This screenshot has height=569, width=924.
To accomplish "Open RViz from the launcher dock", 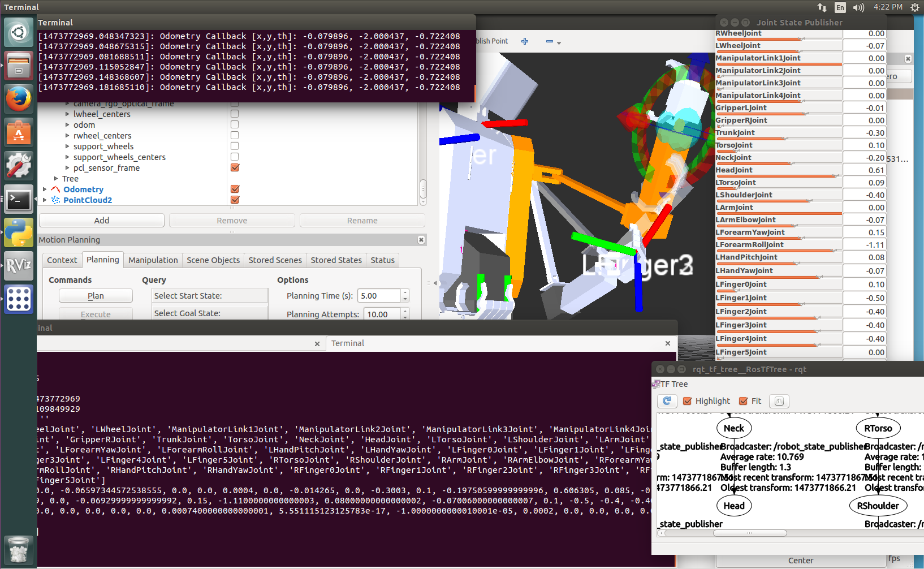I will click(x=19, y=265).
